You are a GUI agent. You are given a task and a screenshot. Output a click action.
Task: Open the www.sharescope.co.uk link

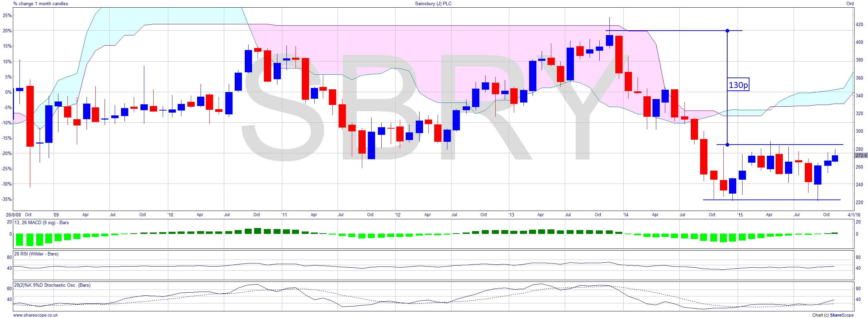[x=35, y=315]
